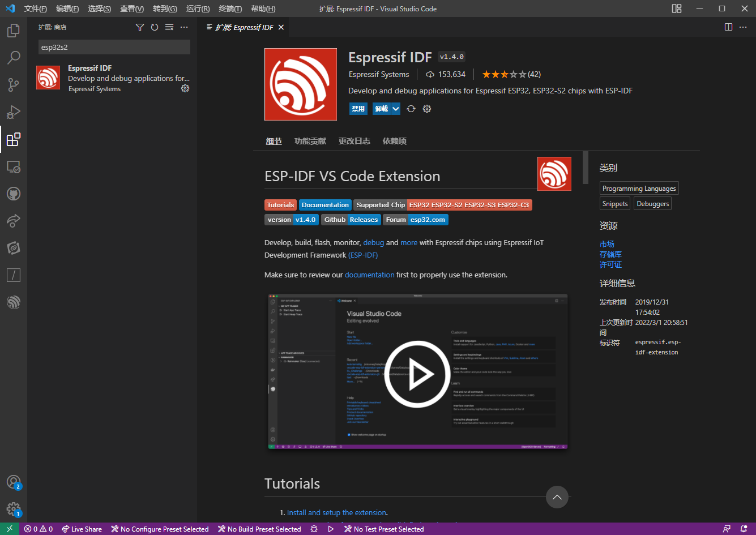Open the 运行(R) menu
The width and height of the screenshot is (756, 535).
tap(198, 8)
